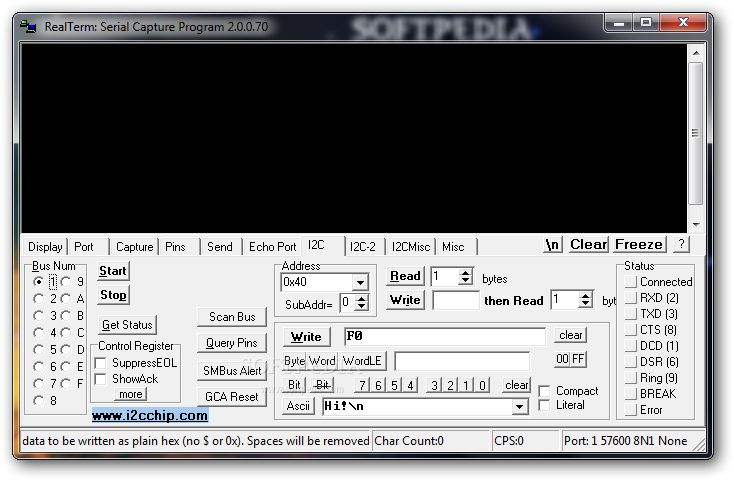The width and height of the screenshot is (734, 480).
Task: Click the Bit button
Action: (x=294, y=385)
